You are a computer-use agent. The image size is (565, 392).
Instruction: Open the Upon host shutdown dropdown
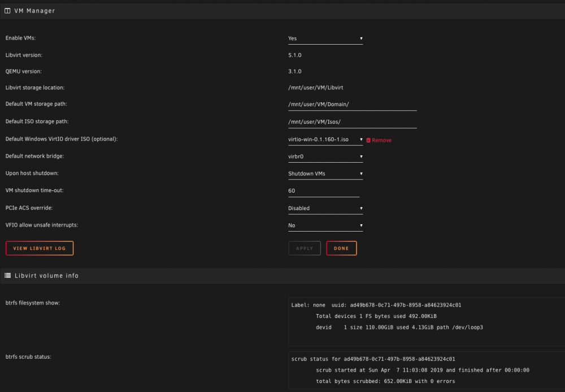[x=325, y=173]
